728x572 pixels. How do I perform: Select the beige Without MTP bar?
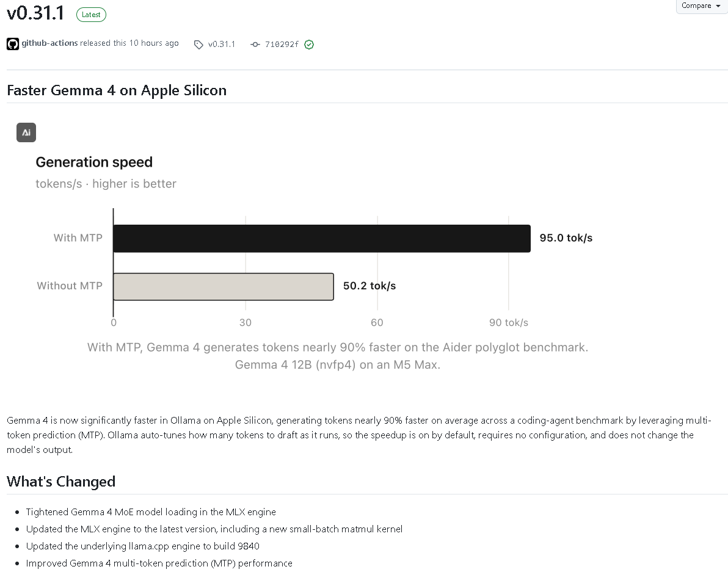click(224, 287)
